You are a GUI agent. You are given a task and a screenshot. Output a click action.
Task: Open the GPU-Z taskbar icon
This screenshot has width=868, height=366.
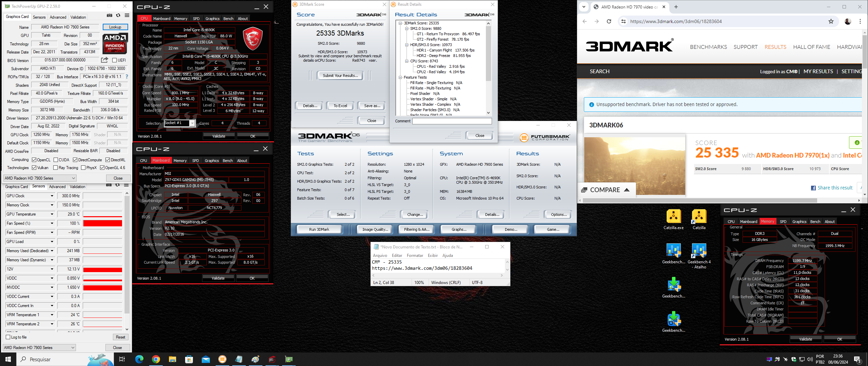289,359
